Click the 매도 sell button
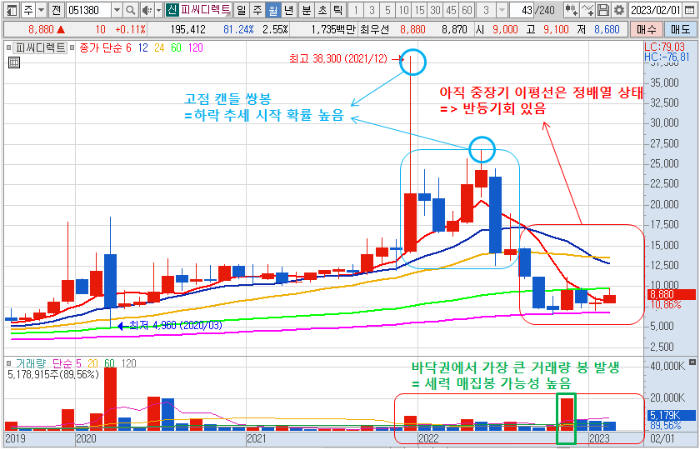 679,29
